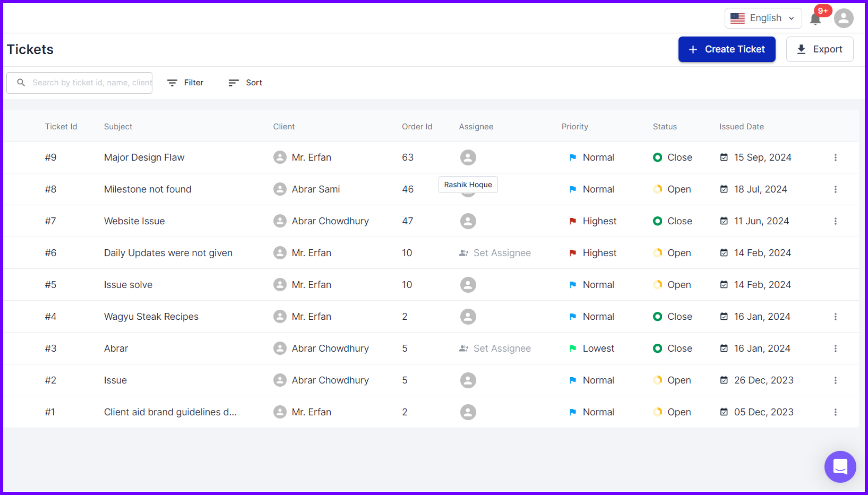868x495 pixels.
Task: Click the Export button
Action: pos(820,49)
